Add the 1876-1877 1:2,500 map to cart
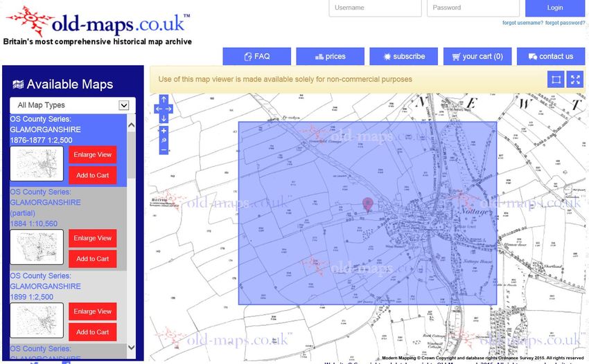Screen dimensions: 589x364 pos(92,175)
